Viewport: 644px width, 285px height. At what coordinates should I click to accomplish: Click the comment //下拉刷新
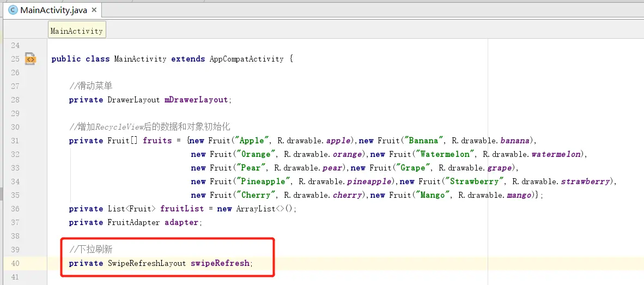(91, 249)
